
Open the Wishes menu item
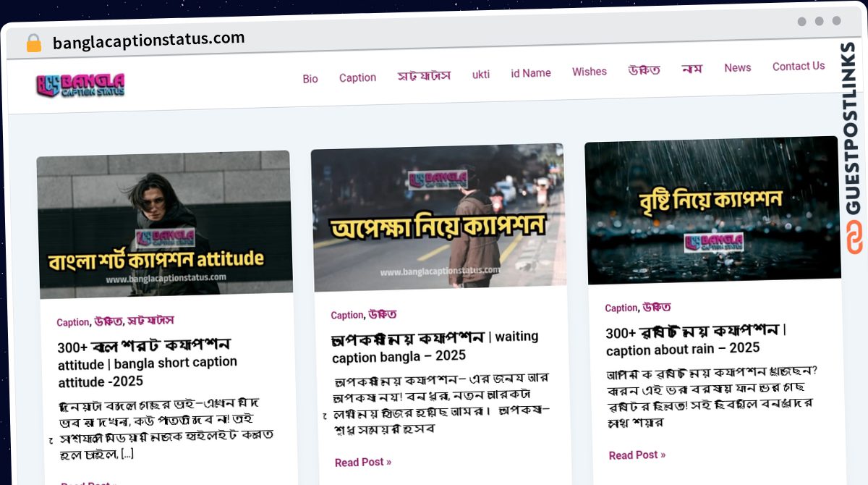[590, 72]
